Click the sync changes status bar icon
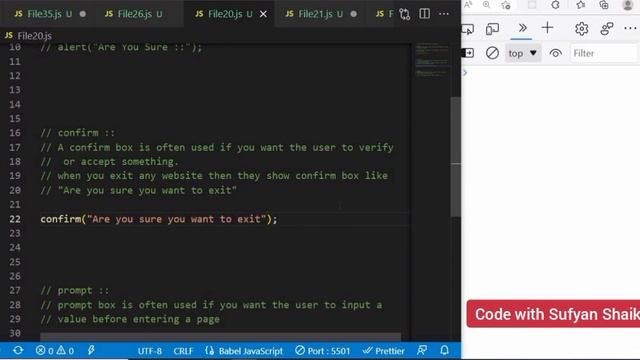 pyautogui.click(x=18, y=351)
